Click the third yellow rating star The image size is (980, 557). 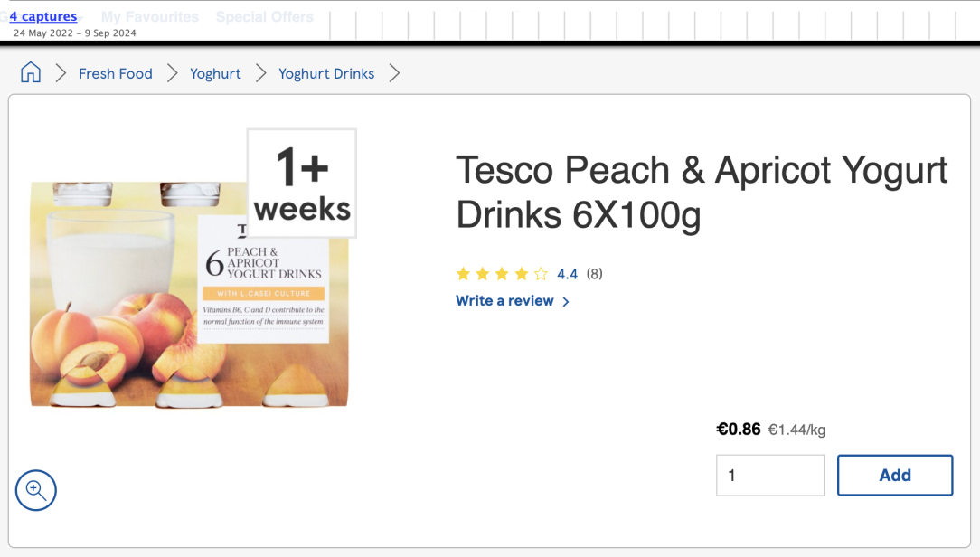pyautogui.click(x=502, y=274)
